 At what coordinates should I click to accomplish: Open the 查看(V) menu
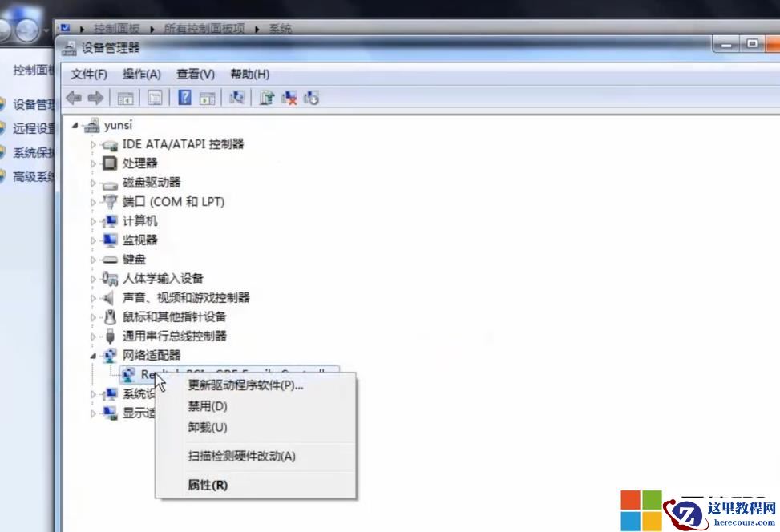pos(193,74)
